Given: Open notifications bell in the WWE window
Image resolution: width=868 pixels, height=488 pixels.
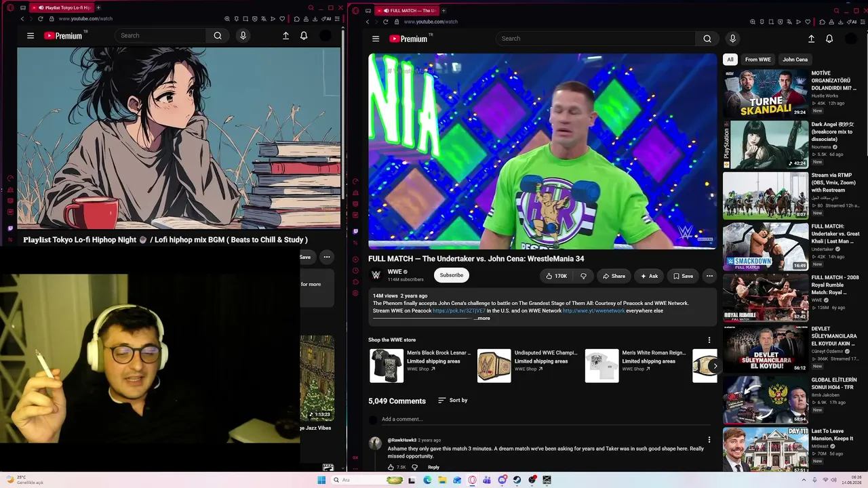Looking at the screenshot, I should 829,39.
